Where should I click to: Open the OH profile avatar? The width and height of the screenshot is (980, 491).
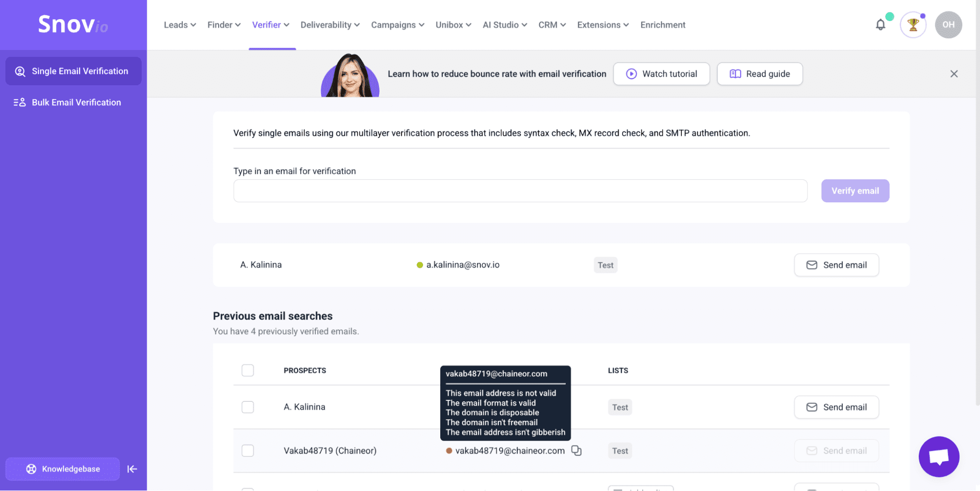[948, 25]
